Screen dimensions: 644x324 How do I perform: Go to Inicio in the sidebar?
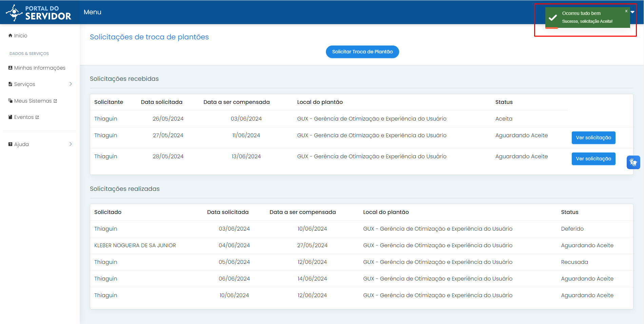pyautogui.click(x=20, y=36)
